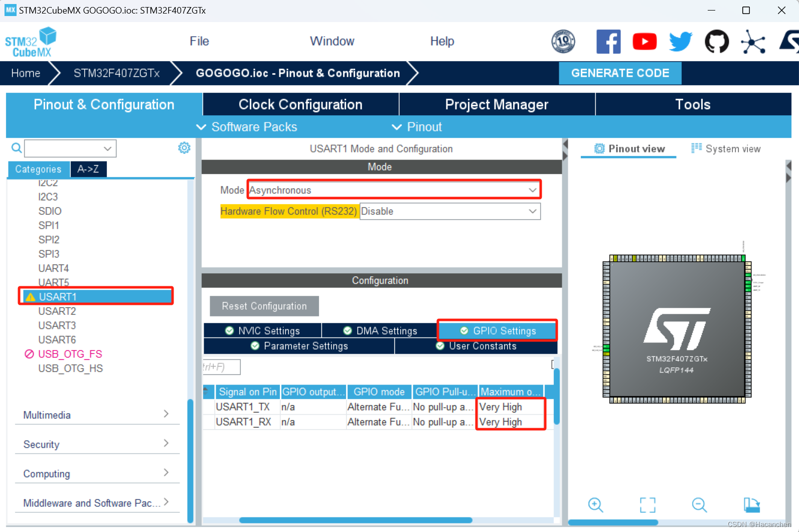Click the GPIO table search field
799x532 pixels.
point(221,367)
